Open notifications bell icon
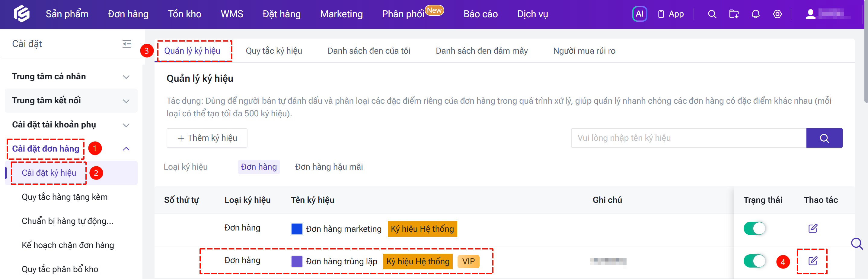The image size is (868, 279). click(x=755, y=14)
